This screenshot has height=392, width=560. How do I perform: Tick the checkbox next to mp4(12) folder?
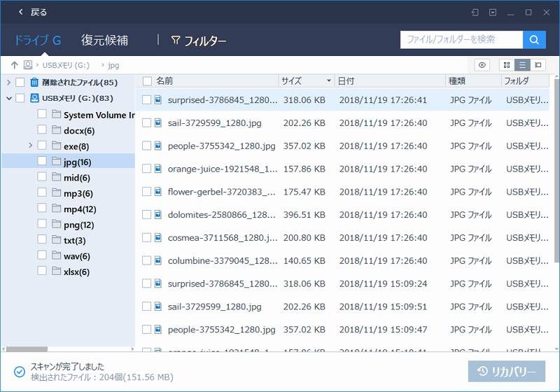pyautogui.click(x=42, y=209)
